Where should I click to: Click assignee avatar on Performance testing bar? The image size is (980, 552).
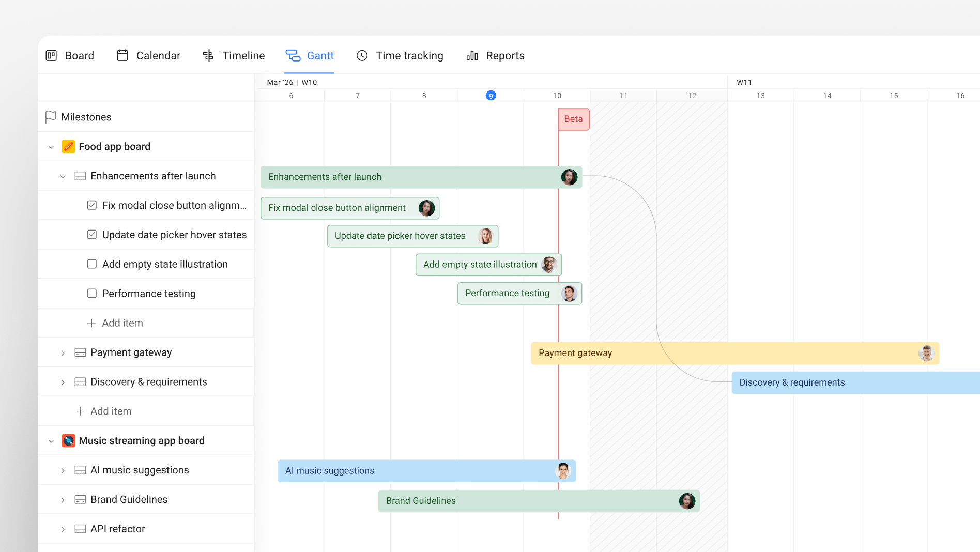(x=569, y=294)
